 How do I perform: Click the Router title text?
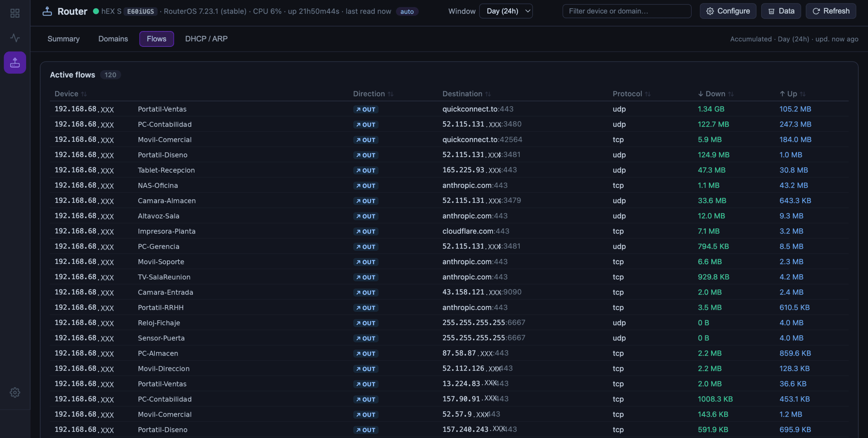[x=72, y=12]
